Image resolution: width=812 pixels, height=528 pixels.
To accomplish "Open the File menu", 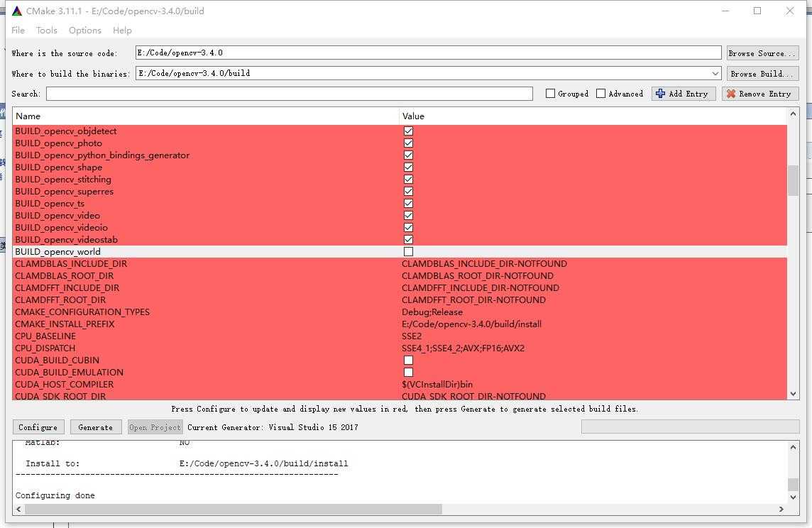I will (x=18, y=31).
